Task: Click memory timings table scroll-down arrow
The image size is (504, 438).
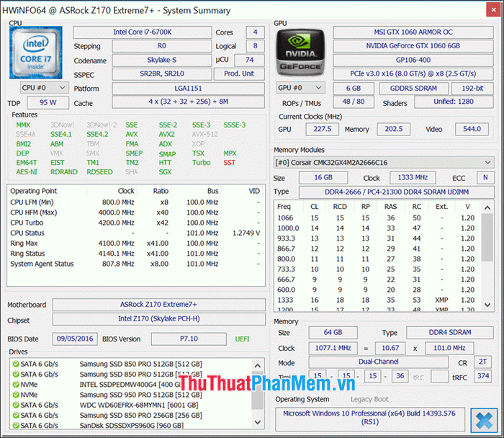Action: click(x=487, y=305)
